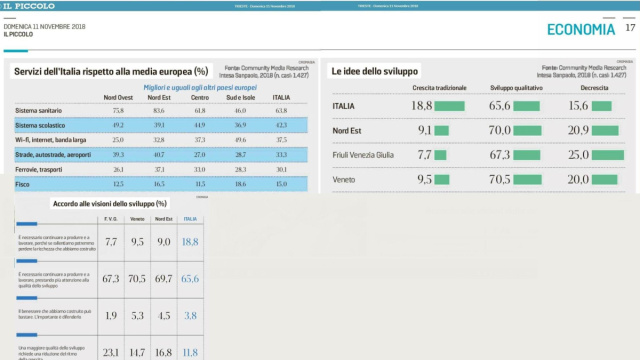Click the value 70,0 in the Nord Est row
The width and height of the screenshot is (640, 360).
[x=500, y=130]
